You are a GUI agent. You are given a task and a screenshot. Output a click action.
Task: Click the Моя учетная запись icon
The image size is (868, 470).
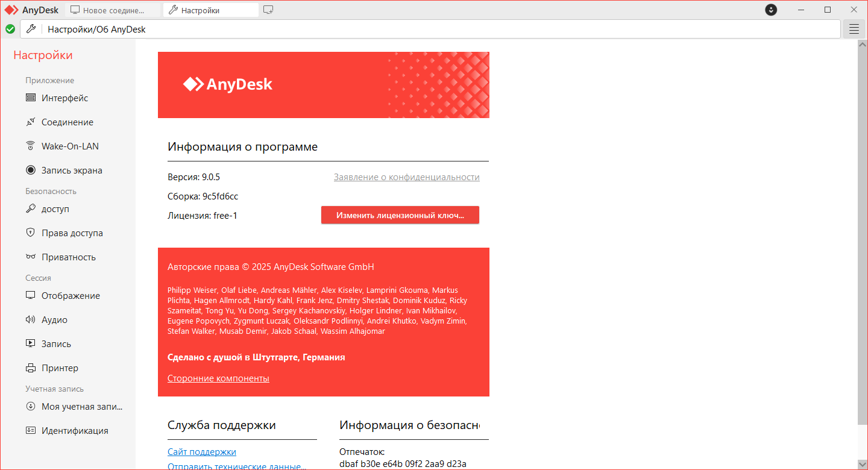point(31,407)
